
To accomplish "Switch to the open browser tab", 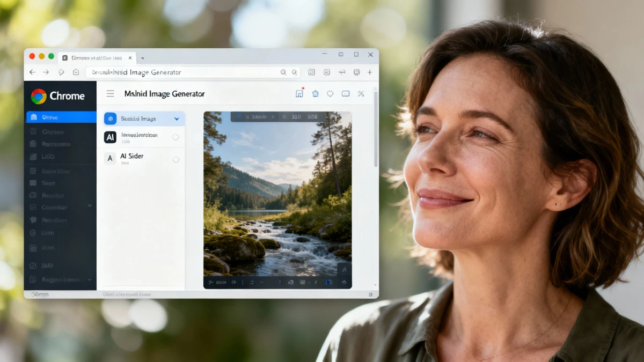I will coord(97,57).
